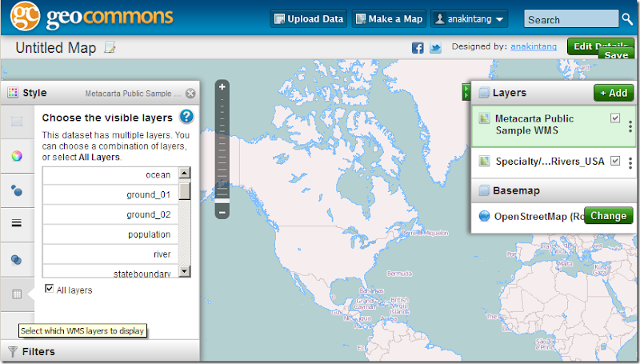
Task: Edit the map title pencil icon
Action: coord(110,47)
